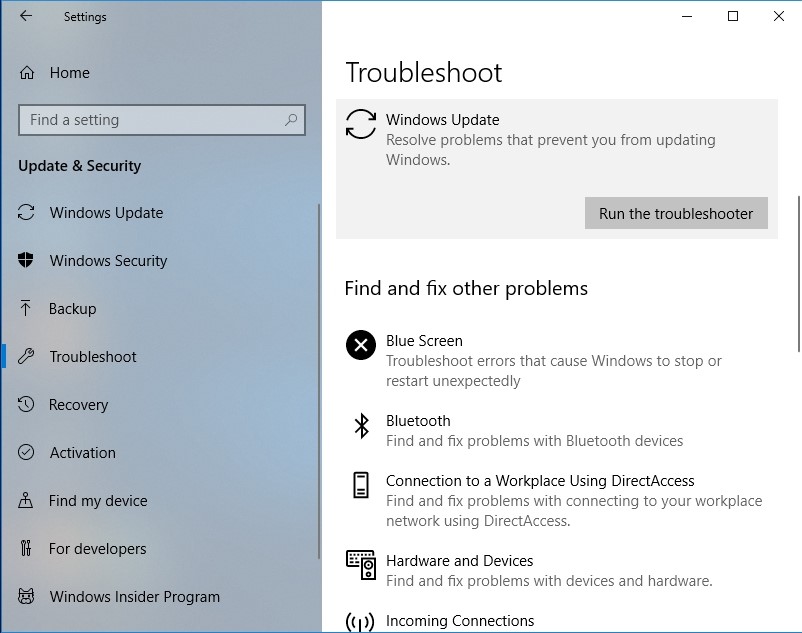The height and width of the screenshot is (633, 802).
Task: Click the Blue Screen error icon
Action: [x=360, y=346]
